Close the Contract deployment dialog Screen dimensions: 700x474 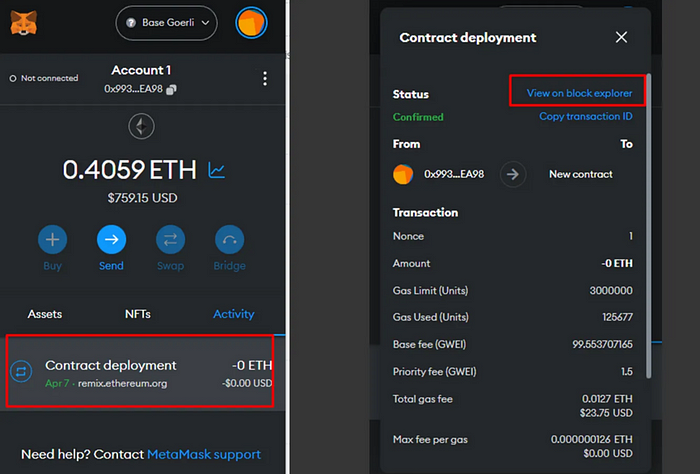621,37
